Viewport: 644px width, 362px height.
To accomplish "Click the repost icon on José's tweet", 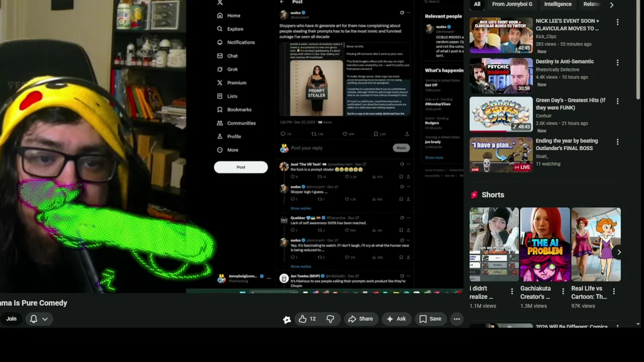I will tap(319, 177).
